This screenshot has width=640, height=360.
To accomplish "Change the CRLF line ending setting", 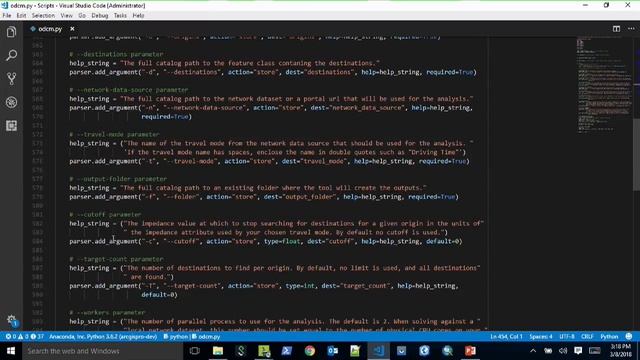I will (x=587, y=337).
